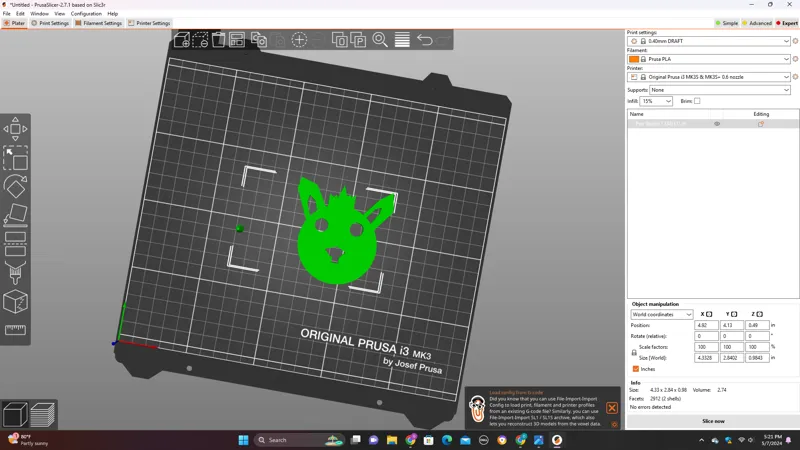Select the Scale gizmo tool

(15, 158)
